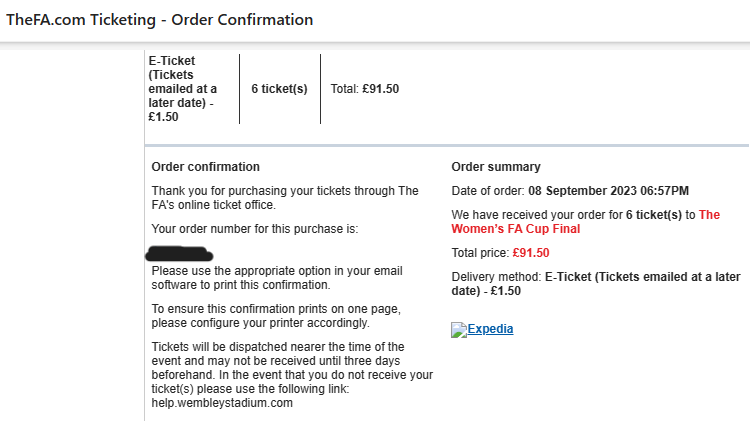Image resolution: width=750 pixels, height=421 pixels.
Task: Click The Women's FA Cup Final text
Action: (x=585, y=222)
